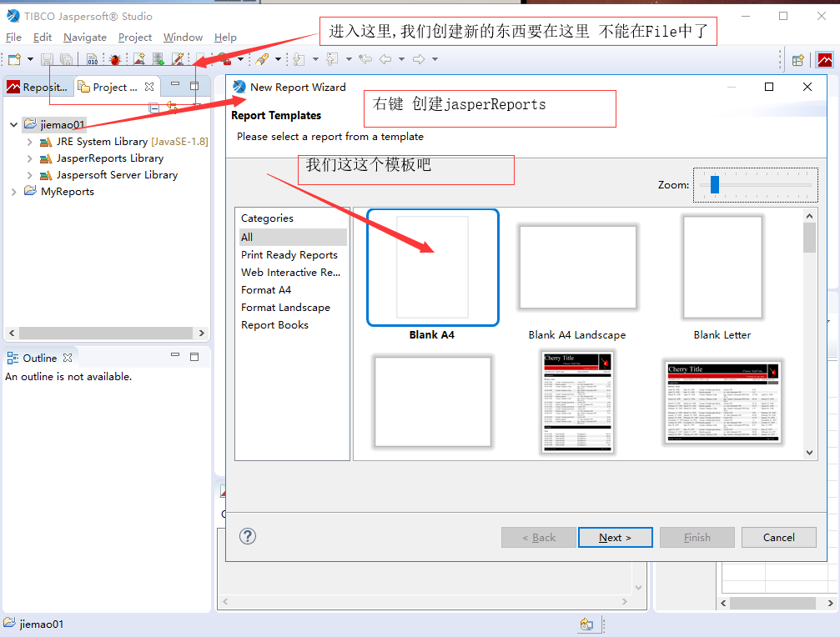The height and width of the screenshot is (637, 840).
Task: Click the Open Perspective icon
Action: [x=798, y=60]
